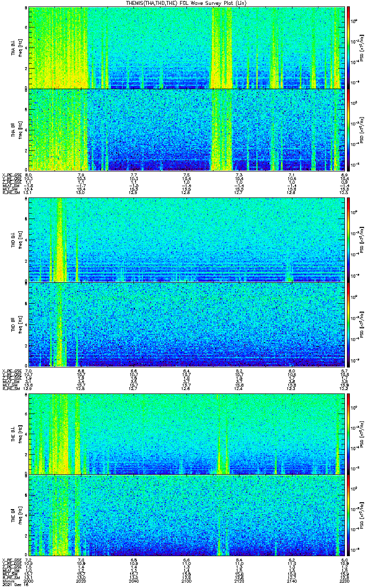The height and width of the screenshot is (588, 368).
Task: Click the '2020' time tick label
Action: click(81, 581)
